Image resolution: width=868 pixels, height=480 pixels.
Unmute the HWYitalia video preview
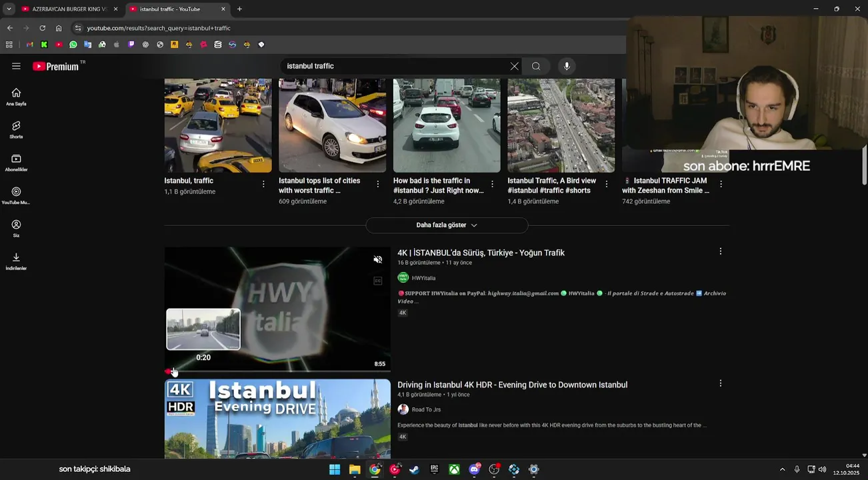tap(378, 260)
